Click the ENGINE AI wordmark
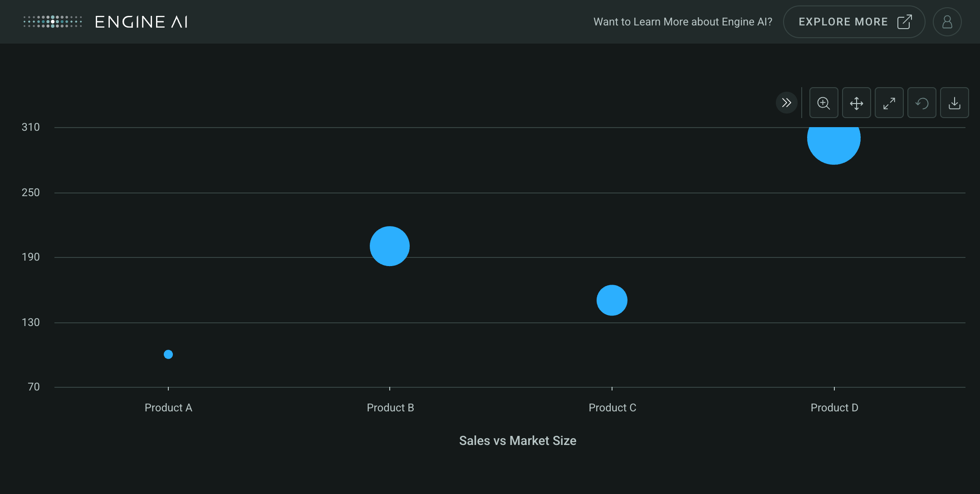This screenshot has height=494, width=980. (142, 22)
